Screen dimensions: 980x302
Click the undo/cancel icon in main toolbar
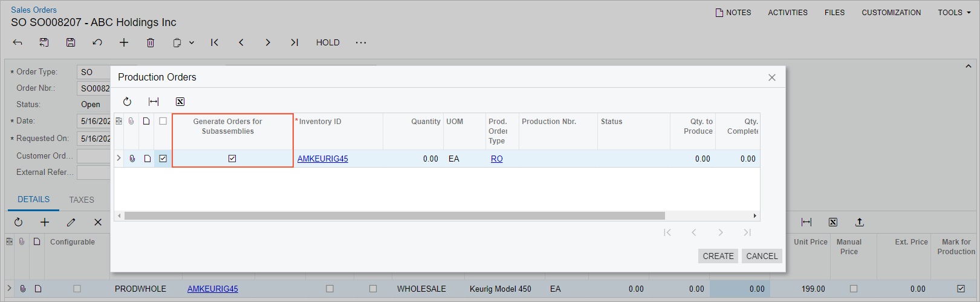coord(97,42)
